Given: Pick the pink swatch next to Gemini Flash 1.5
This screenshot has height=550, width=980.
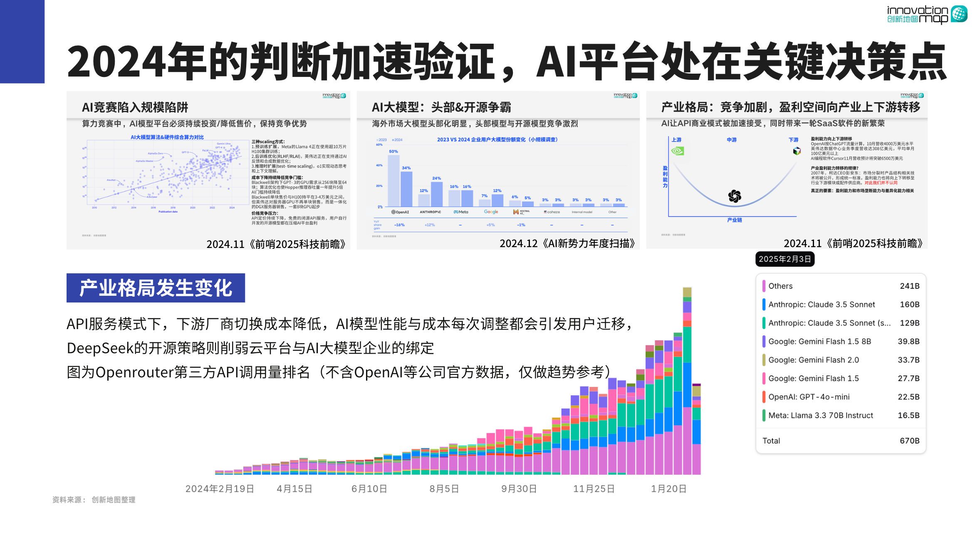Looking at the screenshot, I should click(x=765, y=378).
